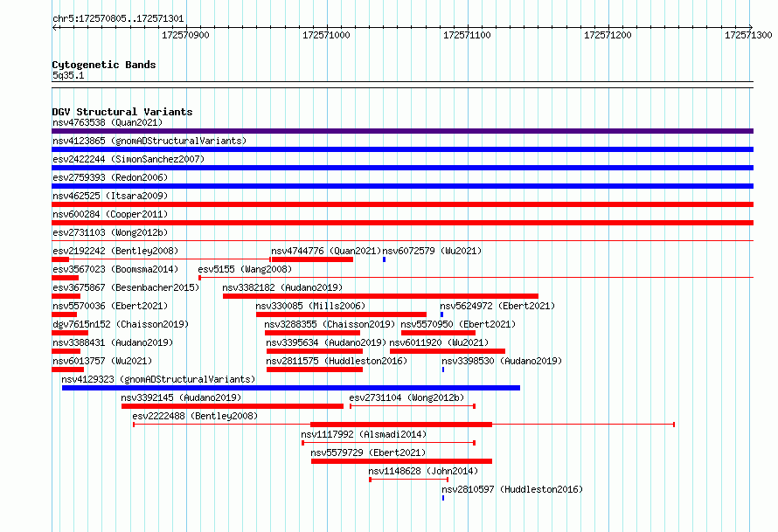The height and width of the screenshot is (532, 778).
Task: Click the nsv6013757 (Wu2021) label
Action: [x=102, y=361]
